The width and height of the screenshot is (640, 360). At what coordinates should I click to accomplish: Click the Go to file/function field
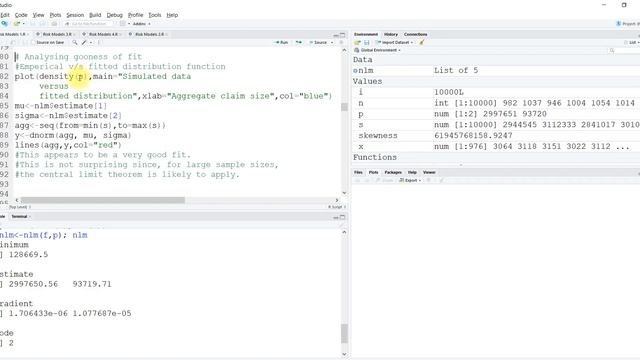[x=89, y=24]
